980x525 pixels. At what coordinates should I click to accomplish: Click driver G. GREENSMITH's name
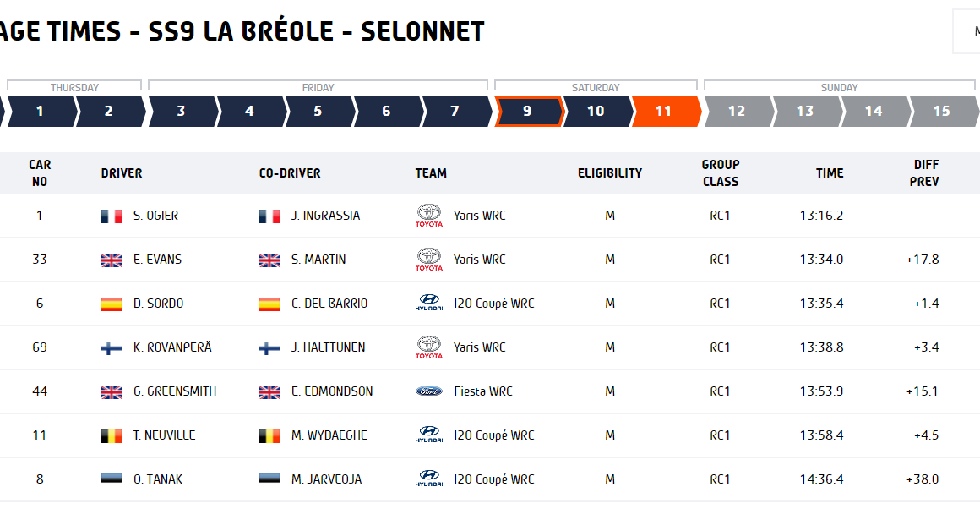tap(175, 391)
